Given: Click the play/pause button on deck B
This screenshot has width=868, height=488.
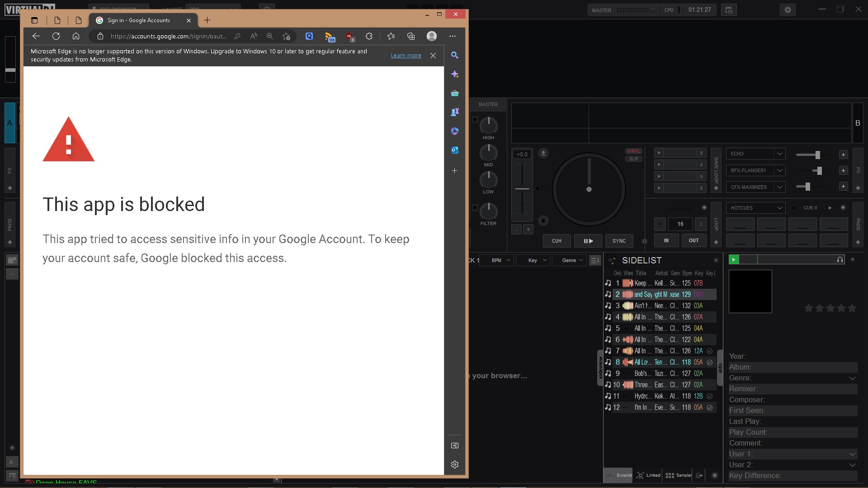Looking at the screenshot, I should pyautogui.click(x=588, y=241).
